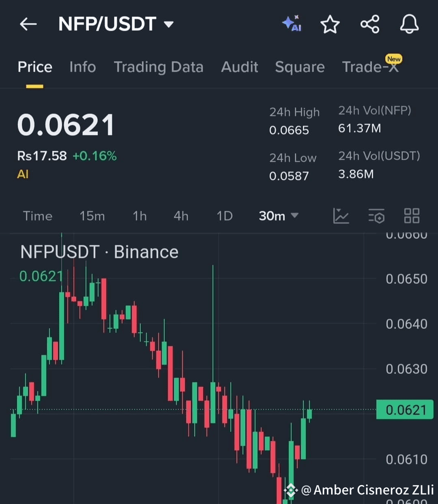Select the 1h chart interval
This screenshot has width=438, height=504.
point(140,216)
